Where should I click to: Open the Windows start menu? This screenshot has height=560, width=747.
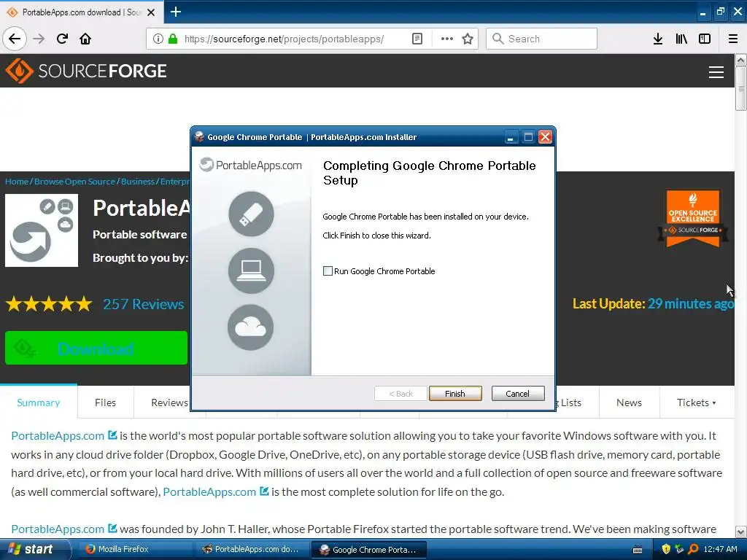point(34,549)
